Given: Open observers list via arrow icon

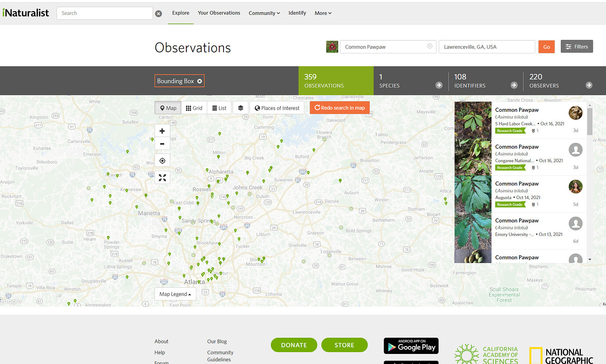Looking at the screenshot, I should (x=589, y=85).
